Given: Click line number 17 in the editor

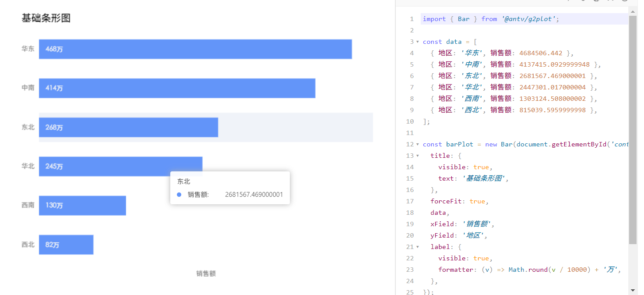Looking at the screenshot, I should click(410, 201).
